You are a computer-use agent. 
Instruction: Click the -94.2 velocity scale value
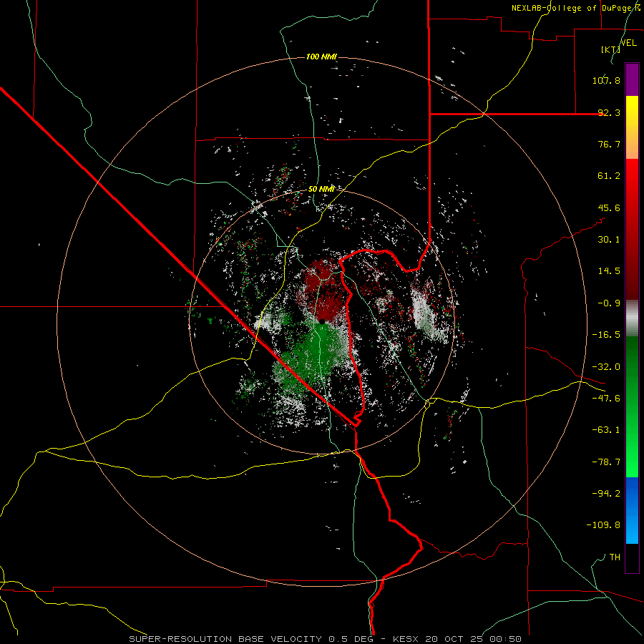point(606,494)
